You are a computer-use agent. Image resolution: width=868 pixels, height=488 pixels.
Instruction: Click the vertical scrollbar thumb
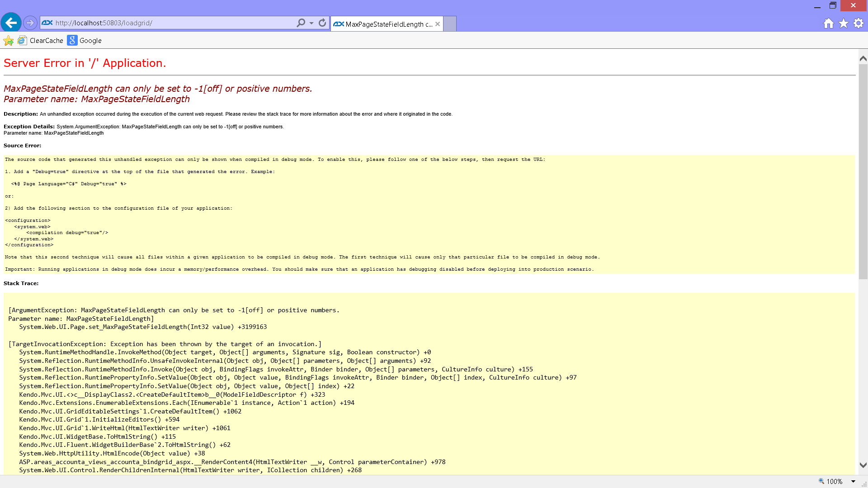click(863, 172)
